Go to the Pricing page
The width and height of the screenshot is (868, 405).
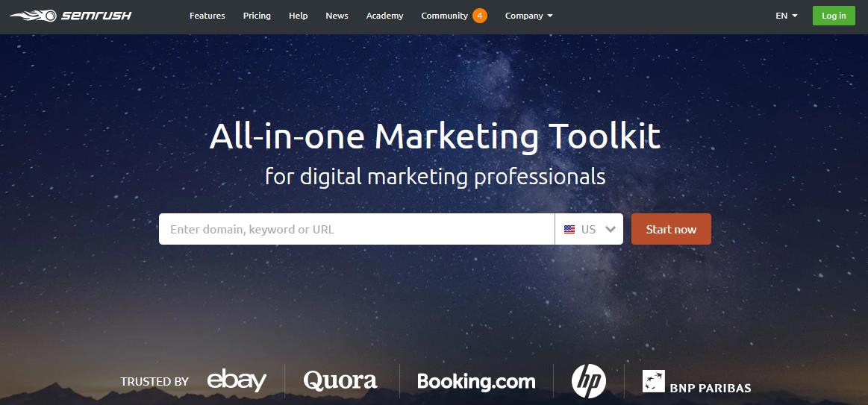[x=257, y=16]
